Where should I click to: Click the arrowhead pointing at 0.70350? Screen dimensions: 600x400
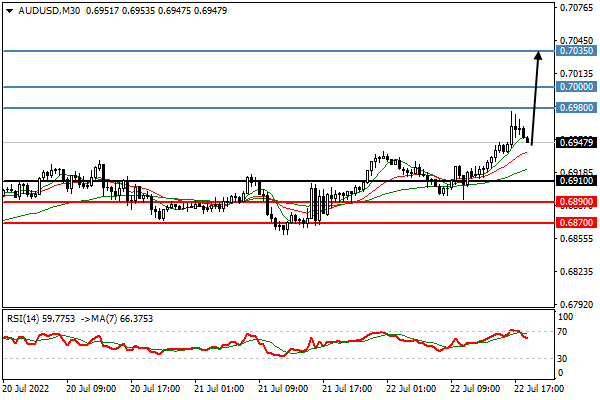click(x=538, y=56)
